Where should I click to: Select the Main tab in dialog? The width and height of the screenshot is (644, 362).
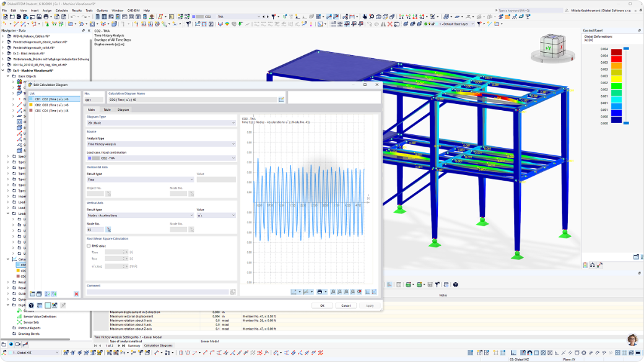tap(91, 110)
